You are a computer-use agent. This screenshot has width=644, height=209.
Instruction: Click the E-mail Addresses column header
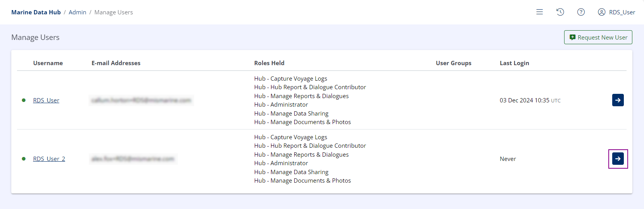click(116, 63)
